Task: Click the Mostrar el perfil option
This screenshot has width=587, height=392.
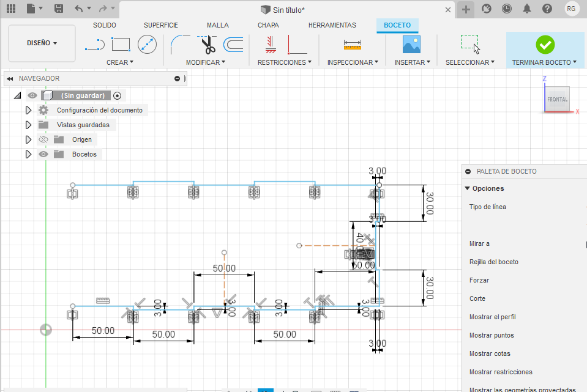Action: (x=493, y=317)
